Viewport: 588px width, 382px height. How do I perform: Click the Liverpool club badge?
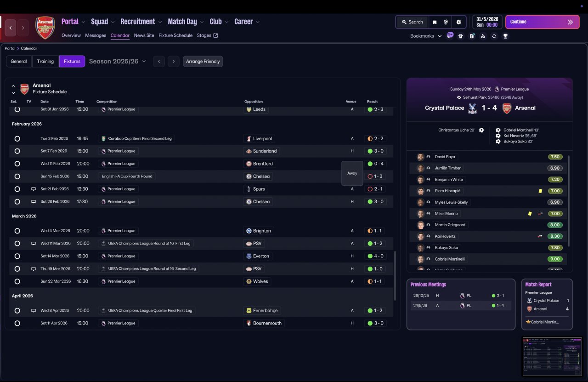(249, 138)
